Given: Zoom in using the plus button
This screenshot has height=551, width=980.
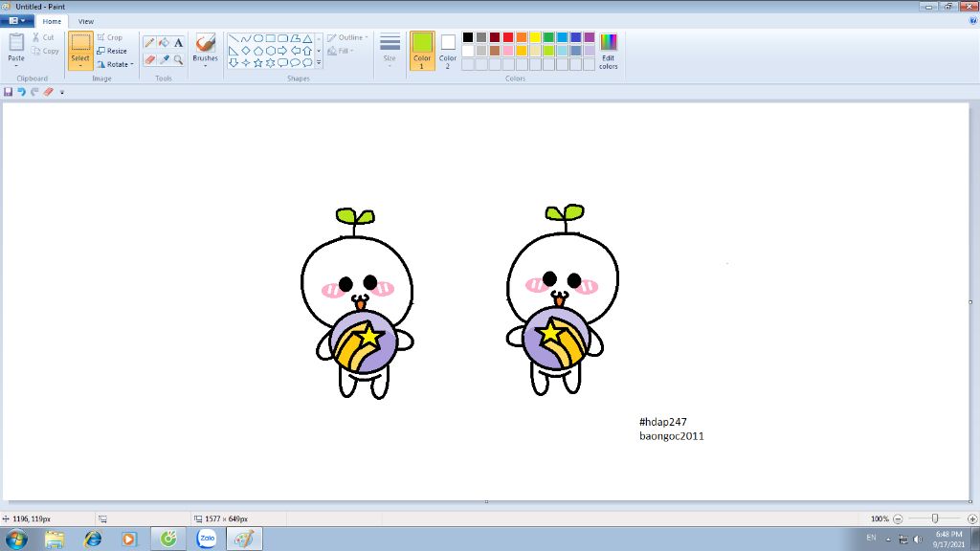Looking at the screenshot, I should (972, 518).
